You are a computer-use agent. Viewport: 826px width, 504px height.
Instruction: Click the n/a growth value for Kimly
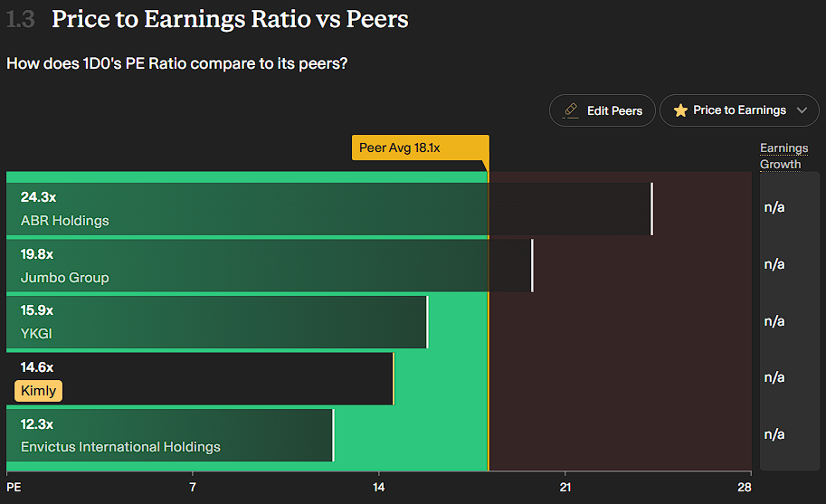774,377
